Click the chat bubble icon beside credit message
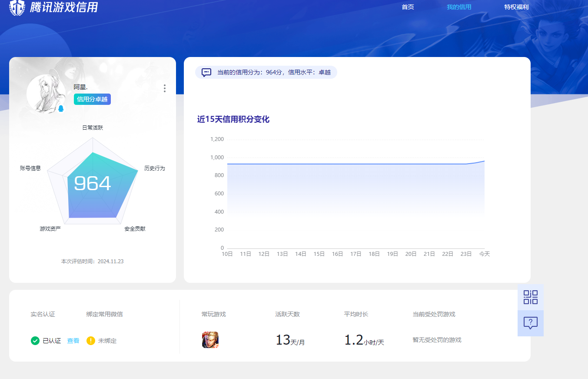This screenshot has width=588, height=379. pyautogui.click(x=206, y=72)
